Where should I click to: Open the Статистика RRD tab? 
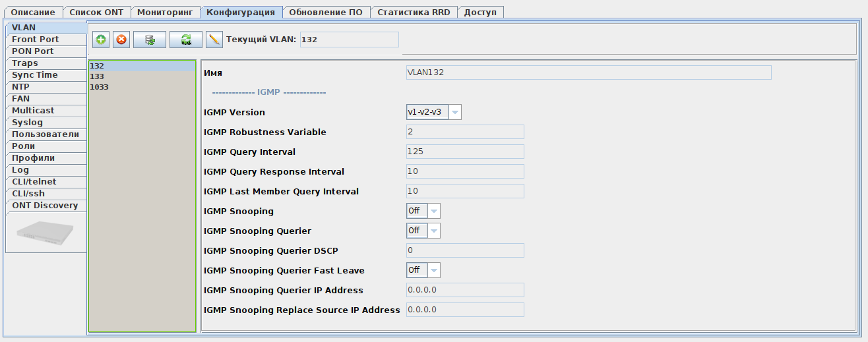point(414,12)
